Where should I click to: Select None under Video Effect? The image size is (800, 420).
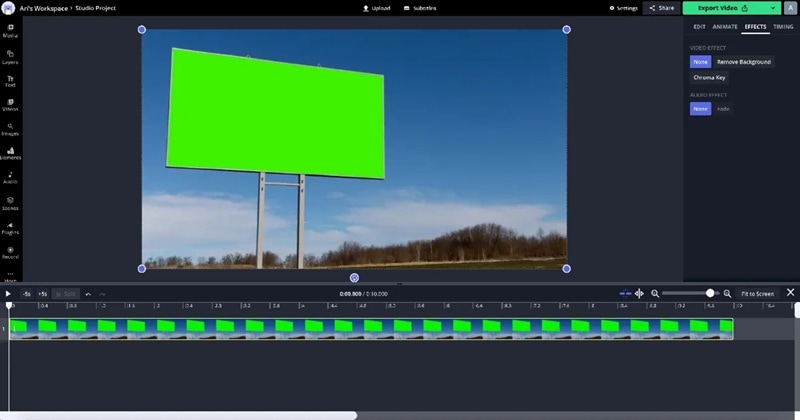click(701, 62)
